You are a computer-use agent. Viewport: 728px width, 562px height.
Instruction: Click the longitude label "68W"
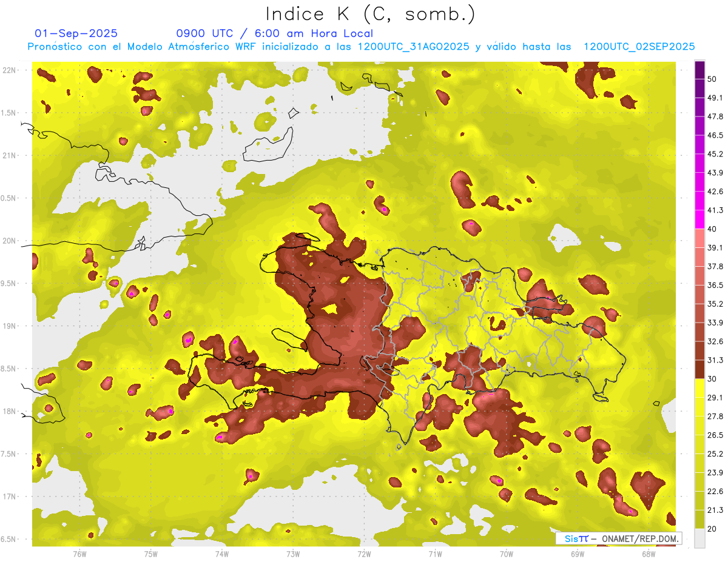[649, 554]
